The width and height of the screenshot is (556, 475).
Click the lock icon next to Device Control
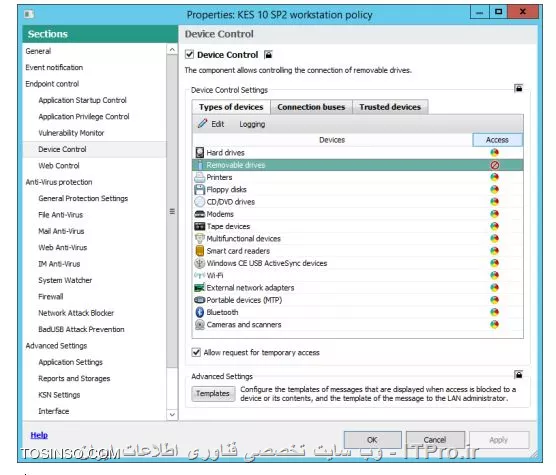(268, 55)
